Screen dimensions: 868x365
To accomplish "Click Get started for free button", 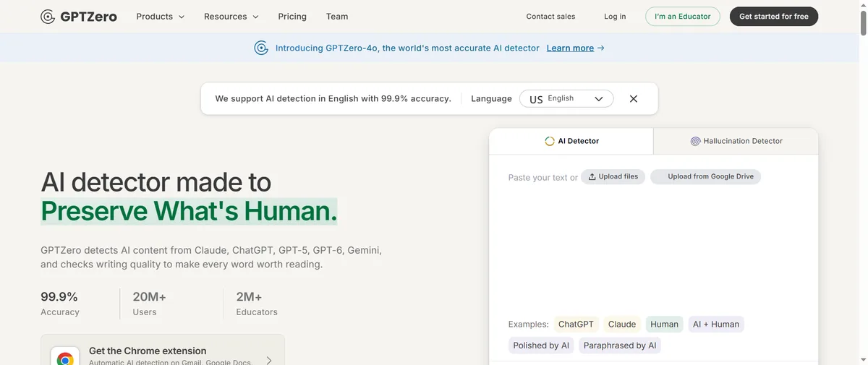I will [x=773, y=17].
